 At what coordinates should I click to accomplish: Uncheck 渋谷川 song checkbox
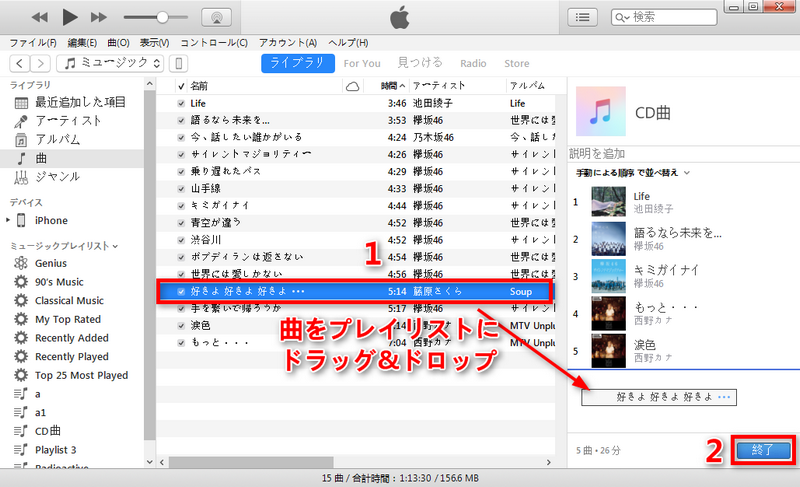(181, 240)
